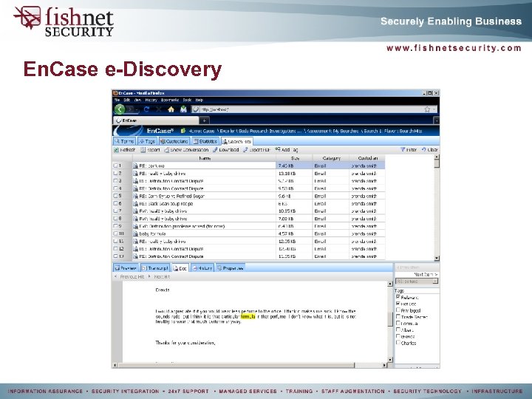Tick checkbox for row 1 RE: perfume

click(x=116, y=166)
